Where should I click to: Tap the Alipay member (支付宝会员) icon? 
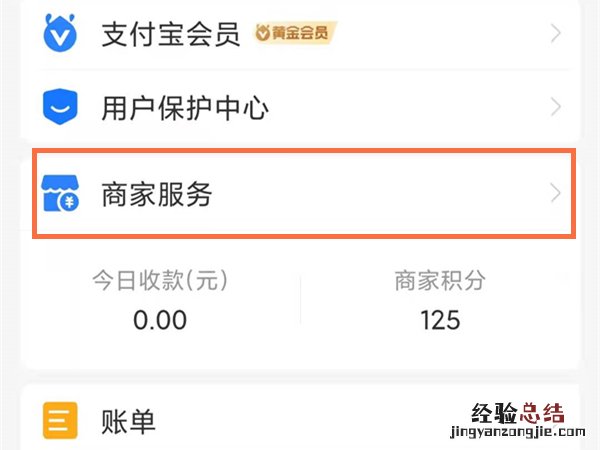[59, 36]
